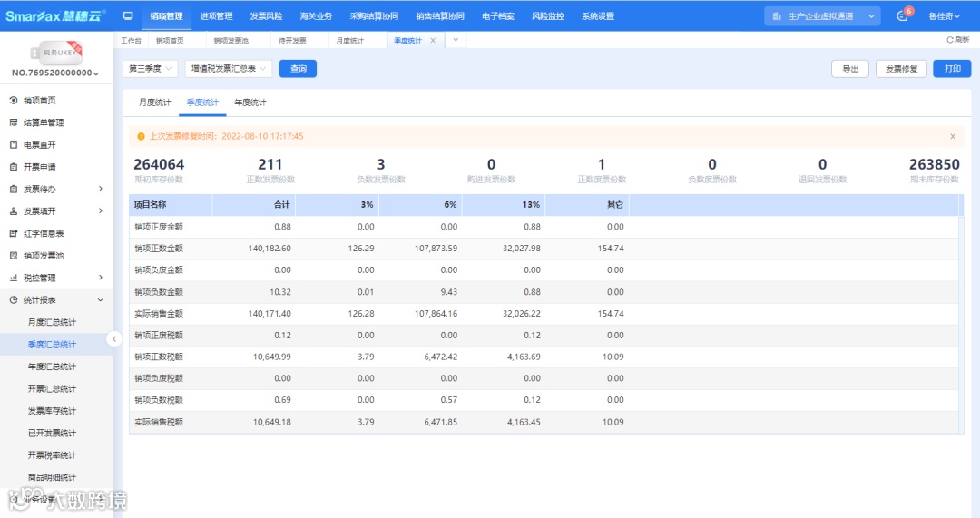Open the 风险监控 top menu
This screenshot has height=518, width=980.
click(548, 16)
